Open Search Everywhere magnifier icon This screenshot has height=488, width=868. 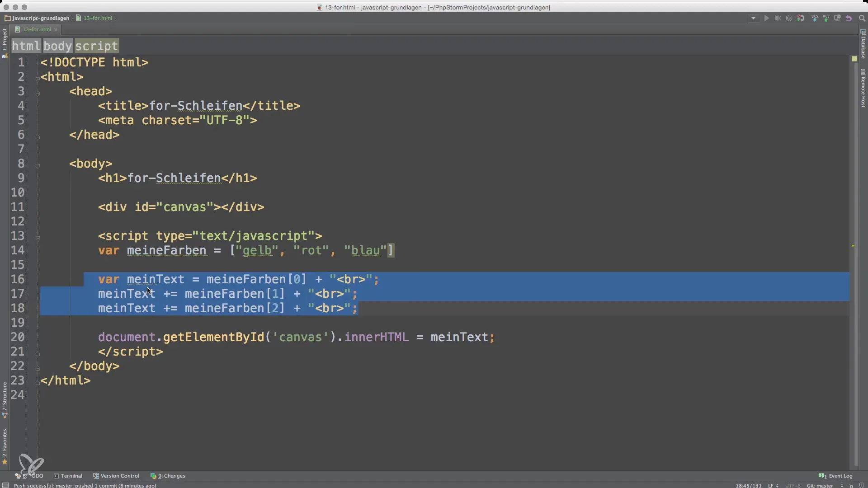point(862,19)
